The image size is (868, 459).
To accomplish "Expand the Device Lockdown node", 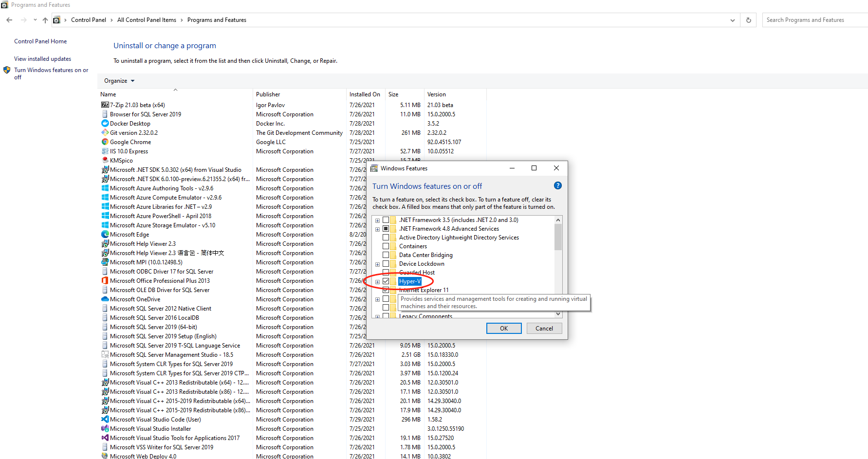I will [377, 264].
